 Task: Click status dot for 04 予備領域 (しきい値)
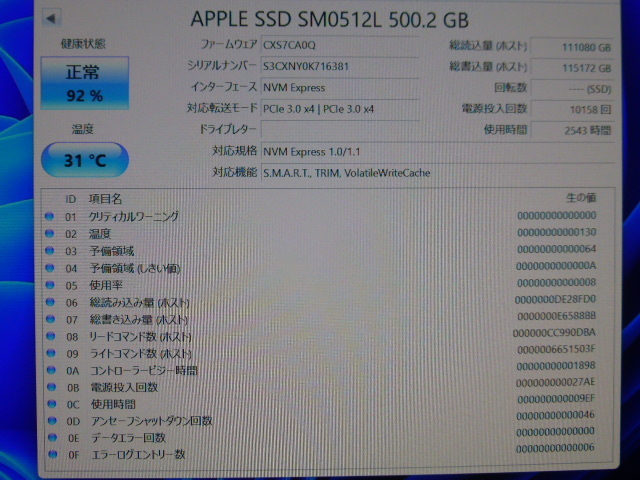point(50,268)
